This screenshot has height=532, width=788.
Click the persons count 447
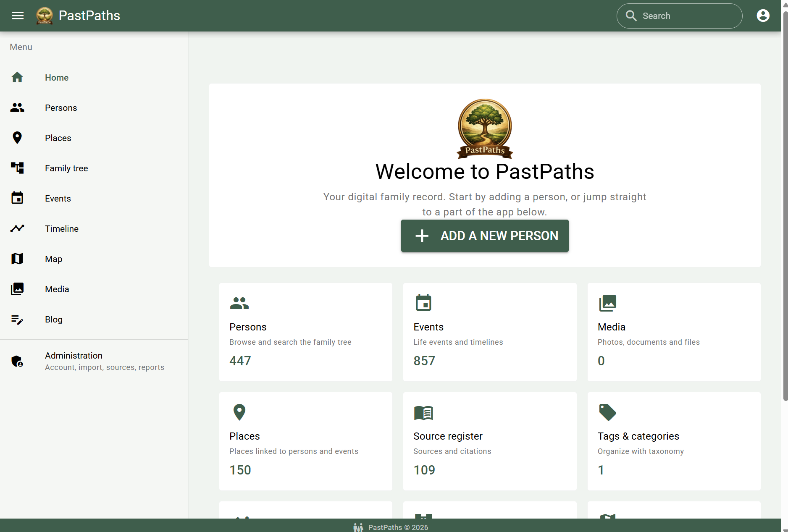[x=240, y=361]
